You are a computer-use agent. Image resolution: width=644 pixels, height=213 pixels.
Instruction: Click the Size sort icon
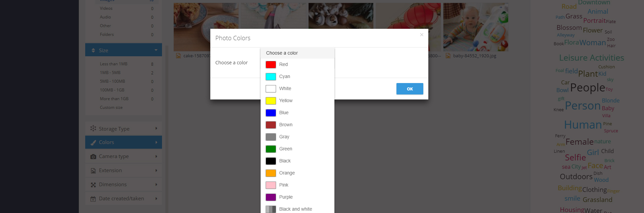point(93,51)
